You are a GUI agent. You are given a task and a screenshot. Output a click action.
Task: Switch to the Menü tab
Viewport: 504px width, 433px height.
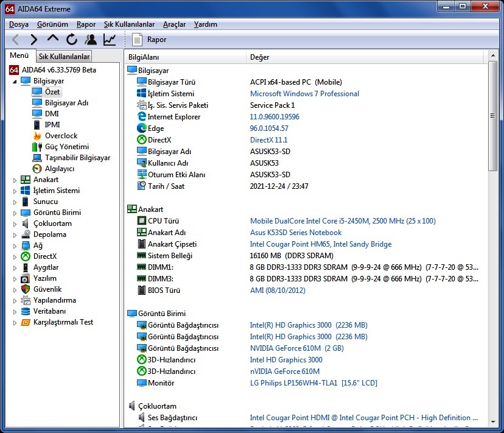pos(19,55)
